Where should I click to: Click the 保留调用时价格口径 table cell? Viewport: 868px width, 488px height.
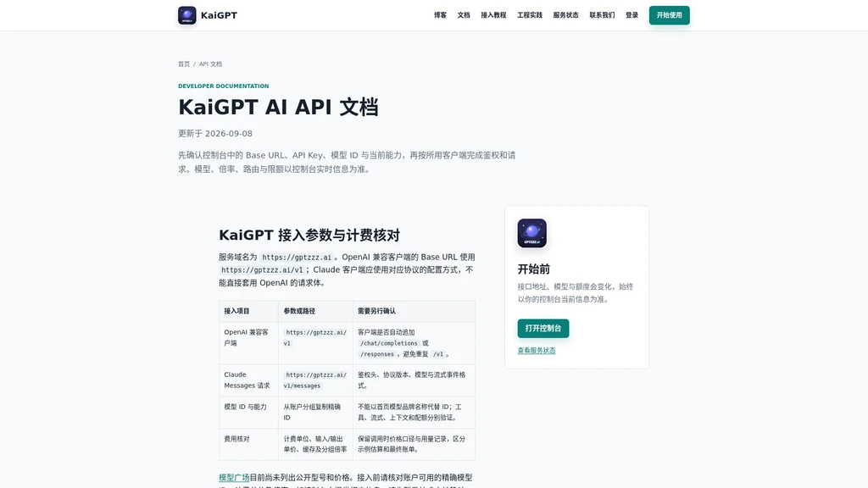(x=414, y=444)
